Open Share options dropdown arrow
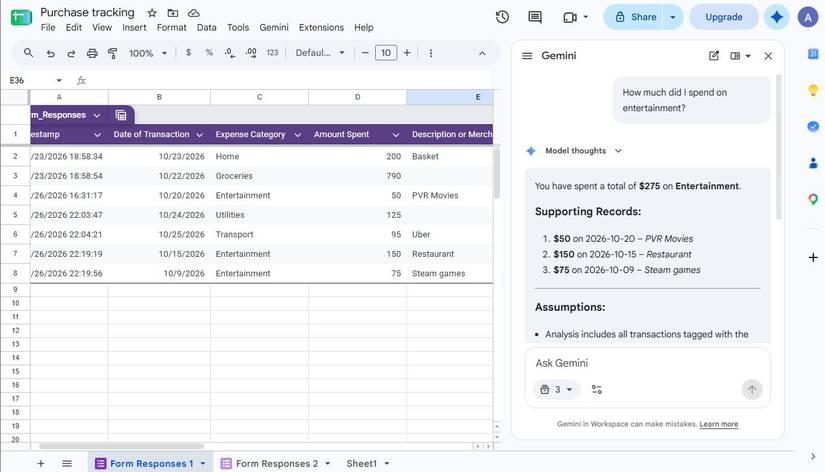This screenshot has width=825, height=472. click(672, 17)
